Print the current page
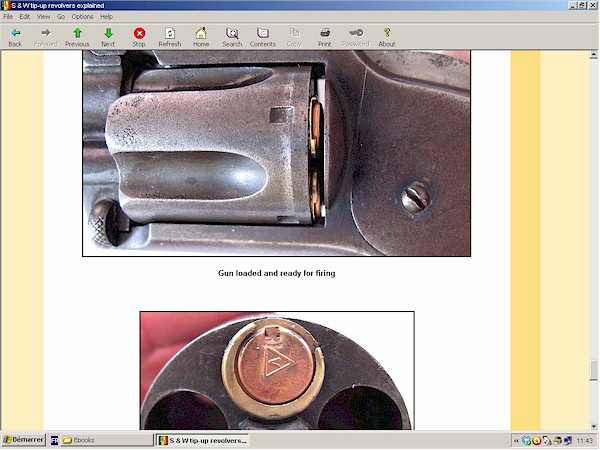Screen dimensions: 600x450 click(325, 37)
